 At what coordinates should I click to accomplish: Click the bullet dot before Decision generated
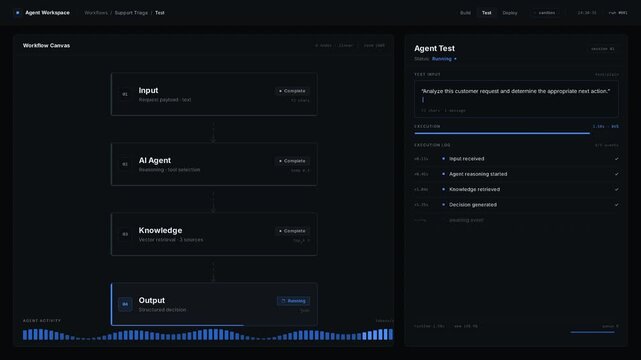[x=444, y=205]
